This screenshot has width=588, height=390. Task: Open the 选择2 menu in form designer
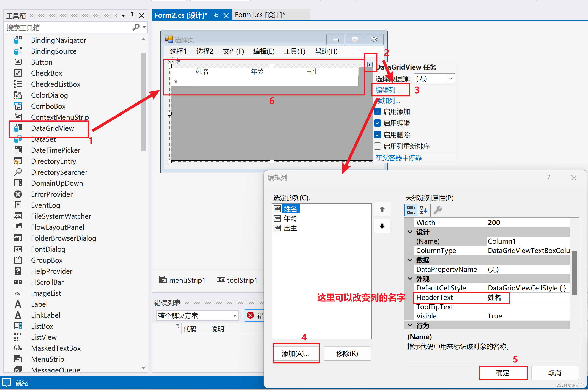[205, 51]
